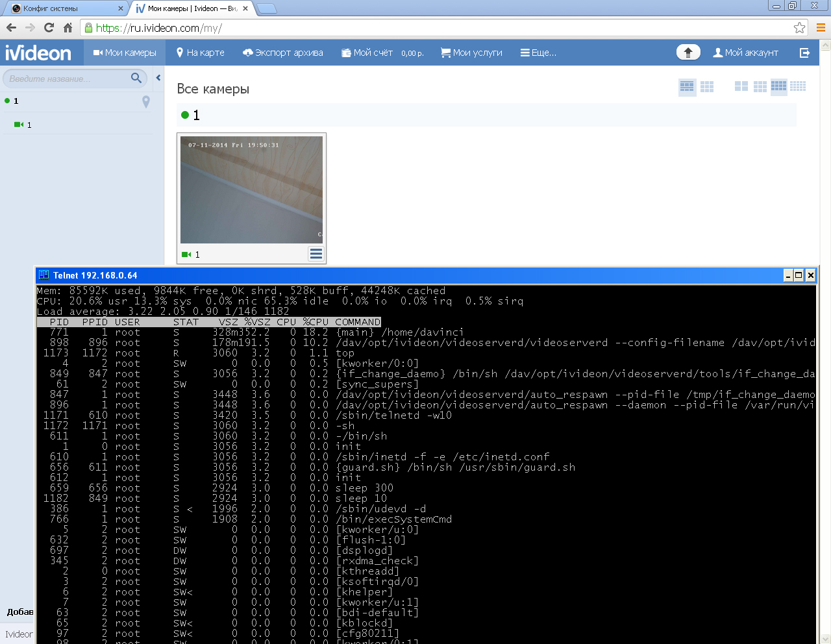Click the search magnifier icon

(136, 78)
